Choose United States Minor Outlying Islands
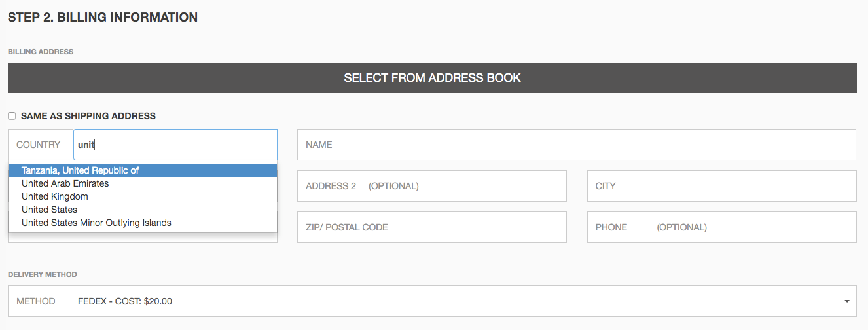This screenshot has height=330, width=868. click(96, 223)
